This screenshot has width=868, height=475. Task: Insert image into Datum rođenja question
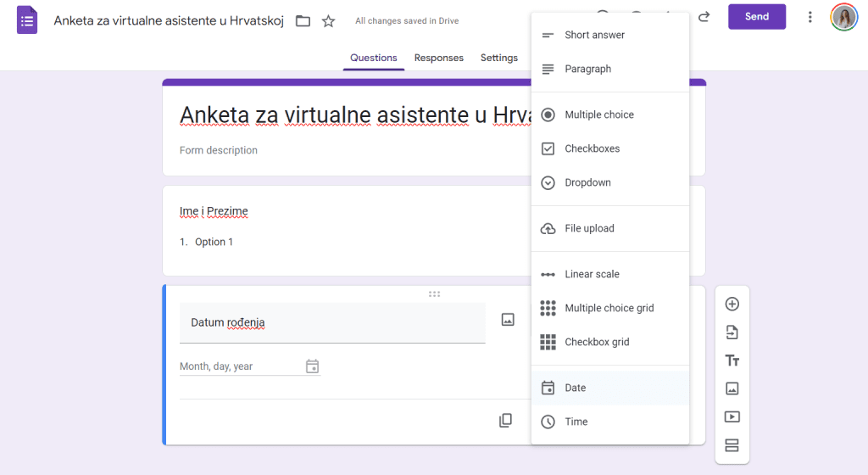point(508,320)
